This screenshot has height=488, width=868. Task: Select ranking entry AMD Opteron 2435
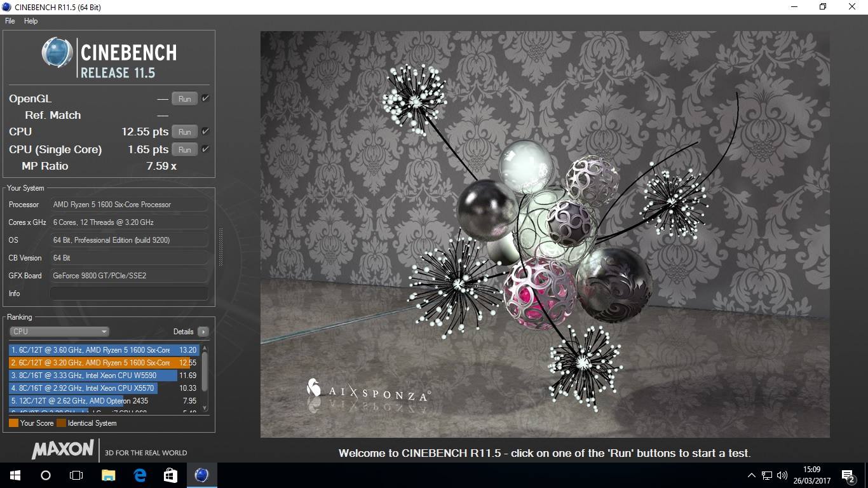pos(104,401)
